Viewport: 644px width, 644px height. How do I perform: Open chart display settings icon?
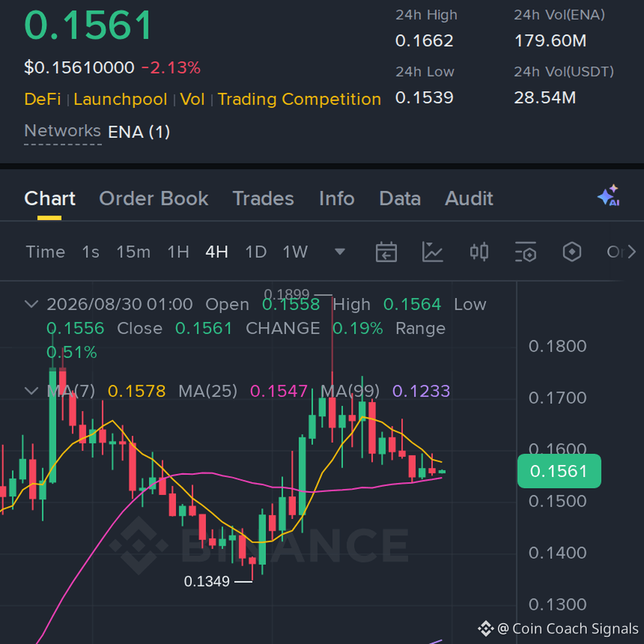525,252
